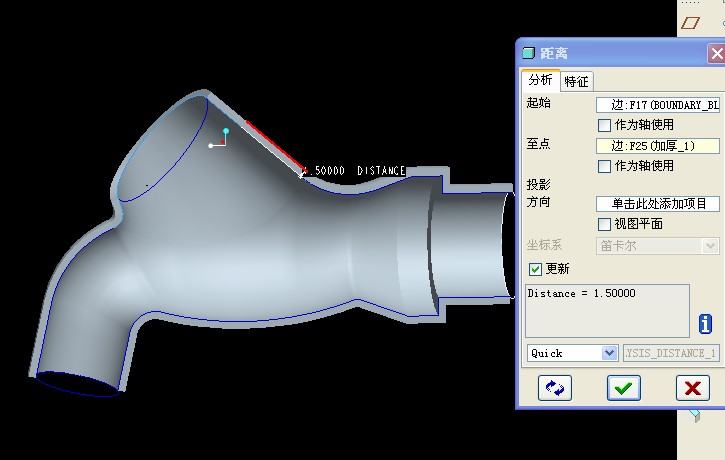Select the 至点 field showing 边:F25 (加厚_1)
The image size is (725, 460).
coord(657,146)
